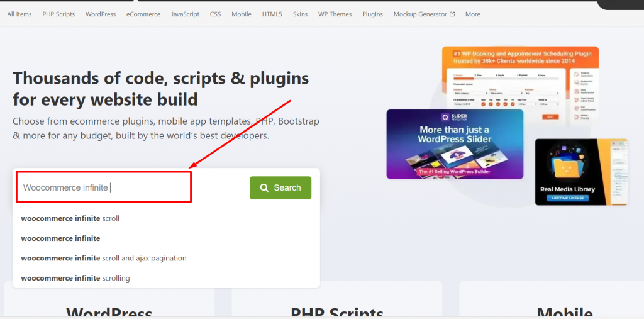This screenshot has height=319, width=644.
Task: Open the eCommerce category
Action: pyautogui.click(x=143, y=14)
